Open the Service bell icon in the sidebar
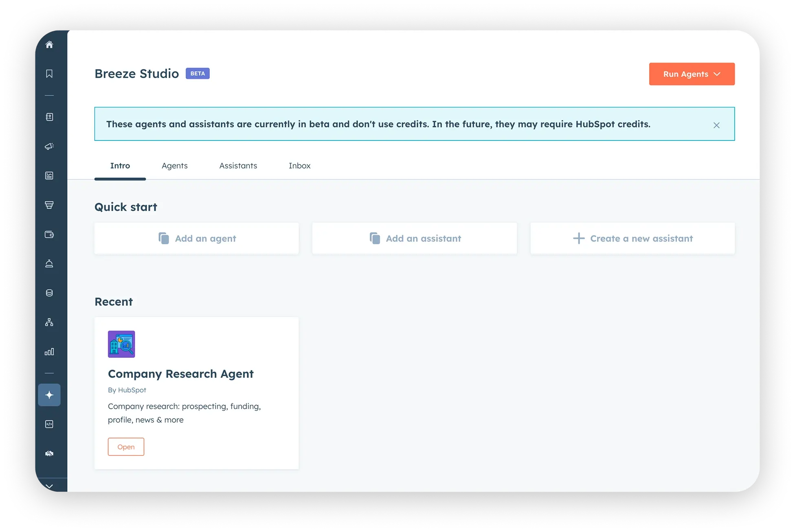This screenshot has height=532, width=795. click(49, 264)
